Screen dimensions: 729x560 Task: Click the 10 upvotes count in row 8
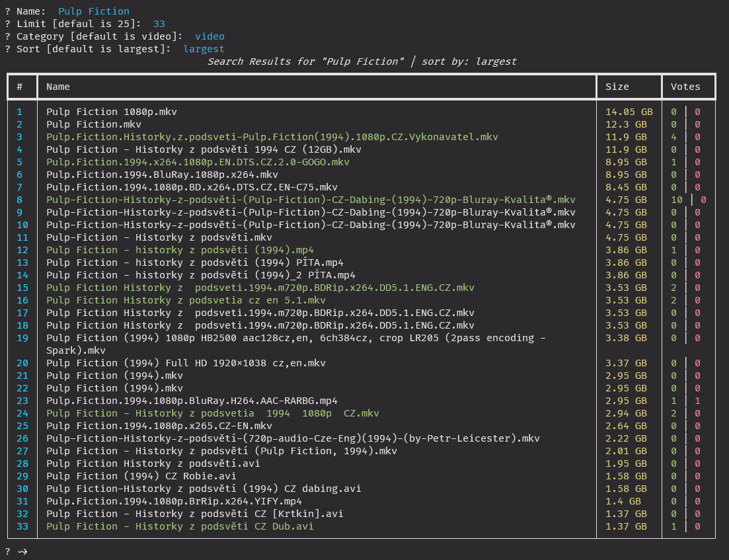point(677,200)
